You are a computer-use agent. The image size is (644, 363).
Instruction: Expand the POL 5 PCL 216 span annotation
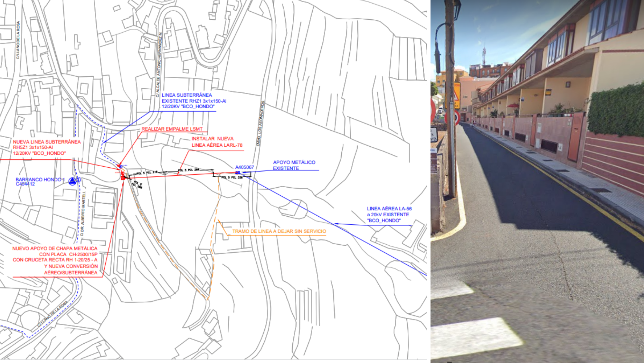pos(147,173)
